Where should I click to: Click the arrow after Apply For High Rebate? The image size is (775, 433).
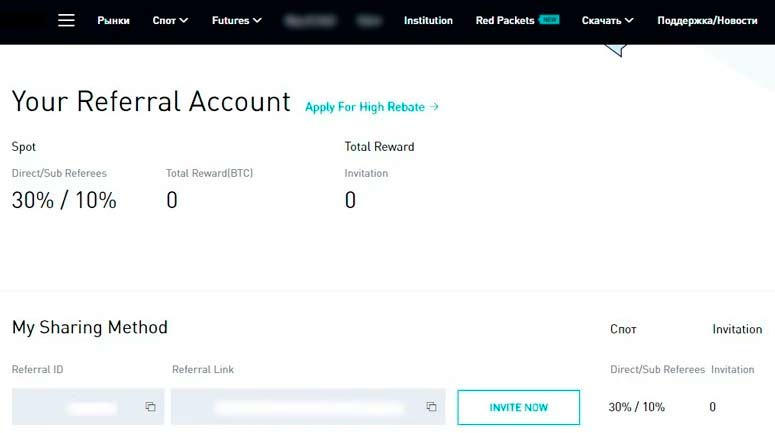tap(434, 107)
